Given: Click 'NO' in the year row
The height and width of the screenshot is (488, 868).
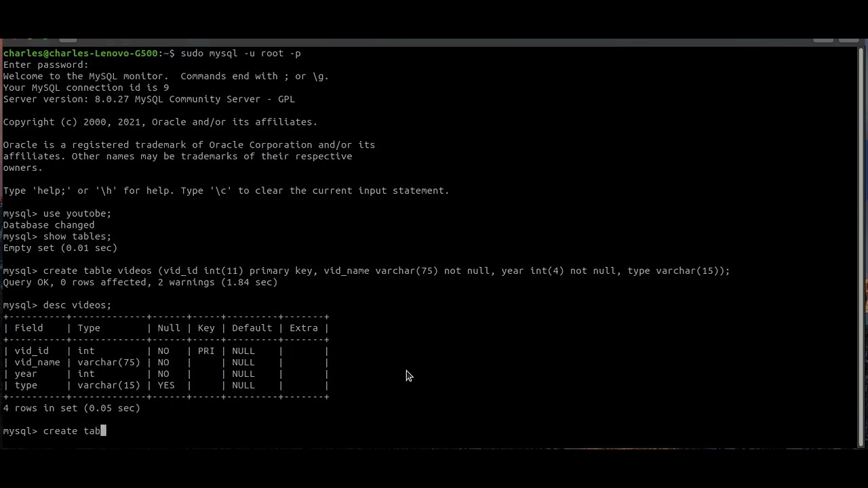Looking at the screenshot, I should [x=163, y=374].
